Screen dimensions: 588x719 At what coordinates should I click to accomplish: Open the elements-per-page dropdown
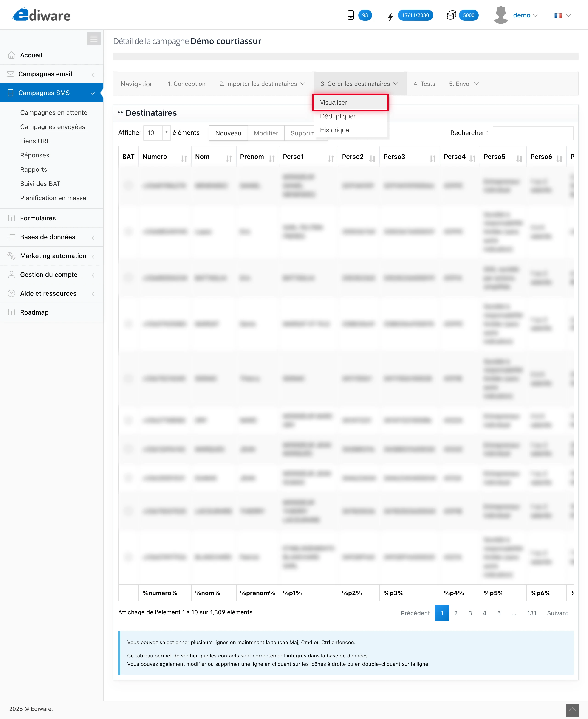[x=157, y=133]
